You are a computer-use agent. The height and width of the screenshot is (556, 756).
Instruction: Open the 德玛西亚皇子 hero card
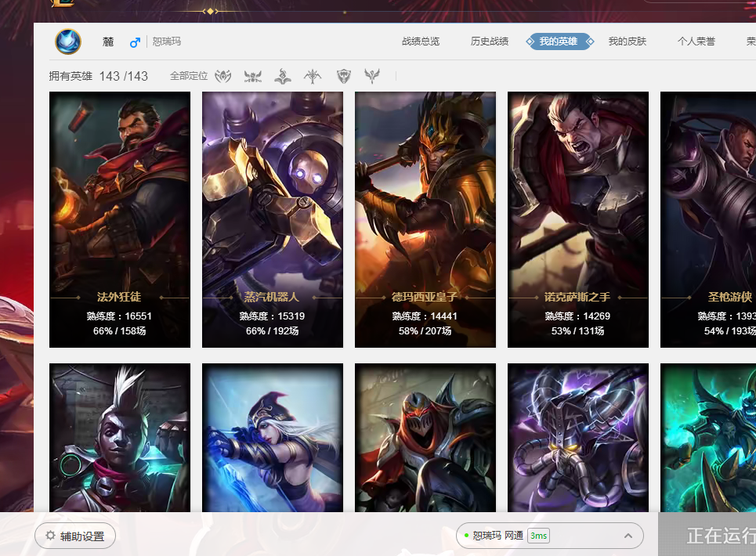425,219
